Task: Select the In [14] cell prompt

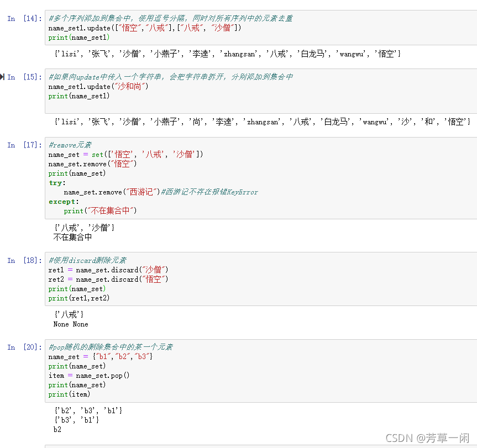Action: pos(24,19)
